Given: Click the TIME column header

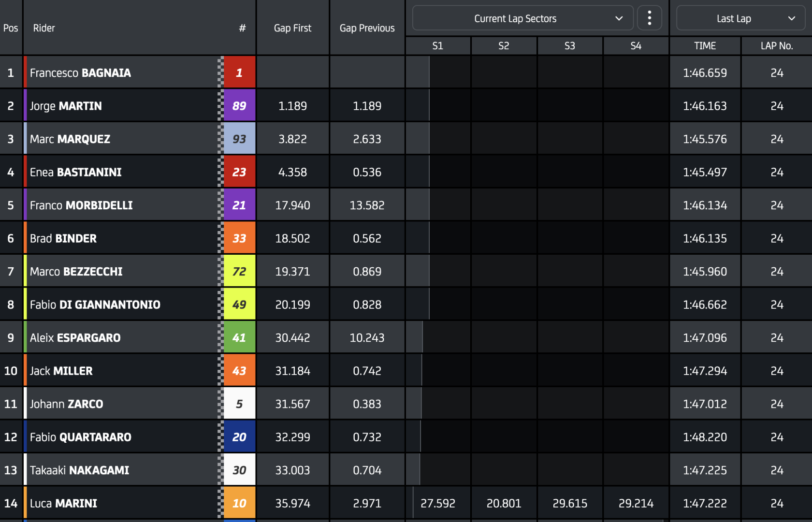Looking at the screenshot, I should point(705,46).
